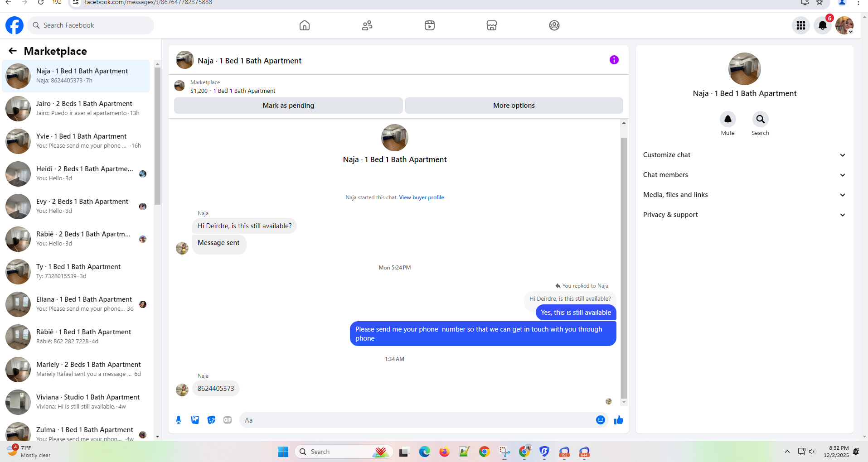Viewport: 868px width, 462px height.
Task: Click the Aa message input field
Action: 417,420
